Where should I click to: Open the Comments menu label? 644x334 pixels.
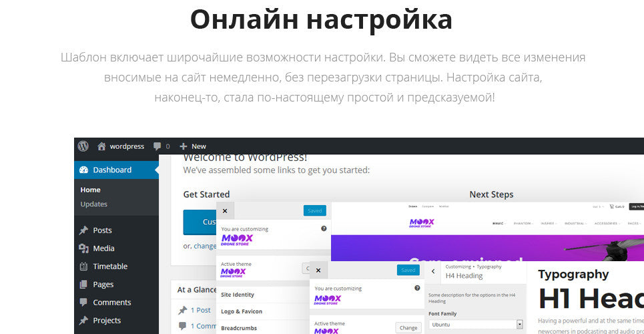coord(111,303)
